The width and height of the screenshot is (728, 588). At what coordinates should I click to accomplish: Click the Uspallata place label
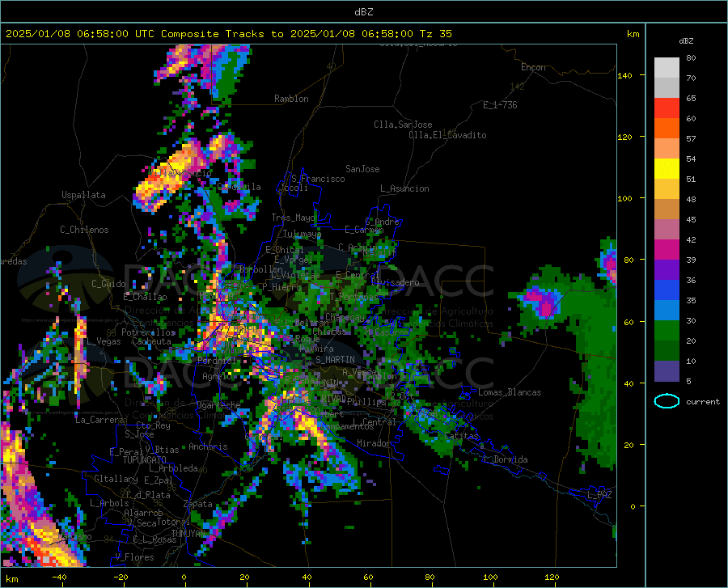pyautogui.click(x=83, y=195)
